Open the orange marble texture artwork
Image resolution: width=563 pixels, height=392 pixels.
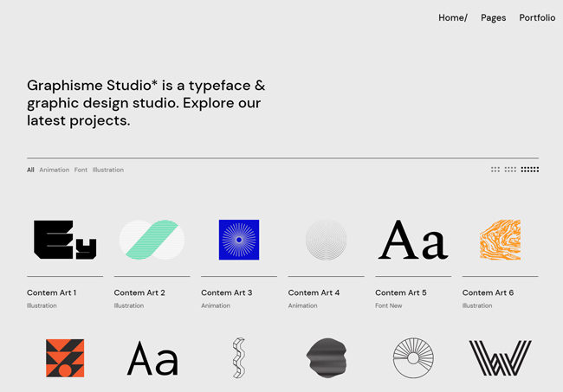500,240
